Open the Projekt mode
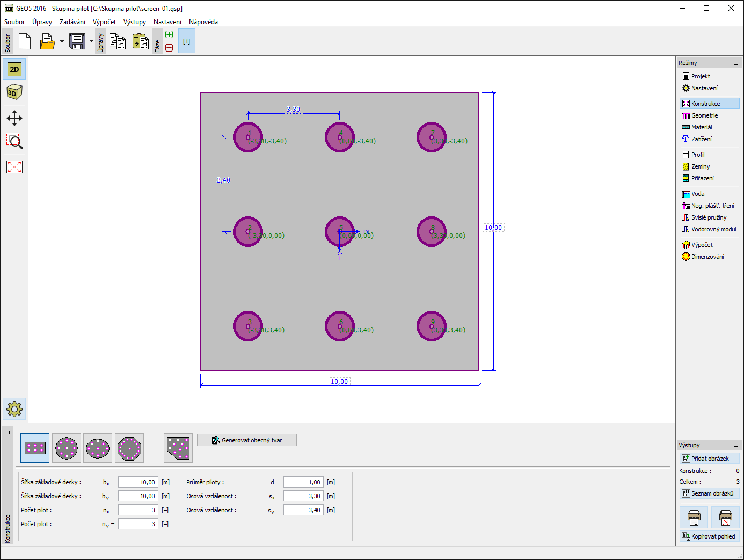Viewport: 744px width, 560px height. tap(710, 76)
